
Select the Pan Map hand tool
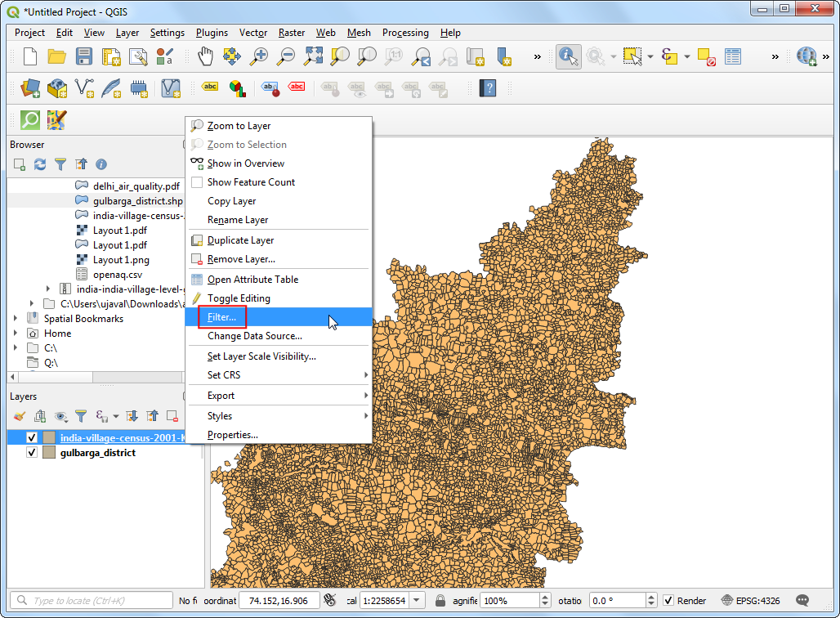click(205, 56)
